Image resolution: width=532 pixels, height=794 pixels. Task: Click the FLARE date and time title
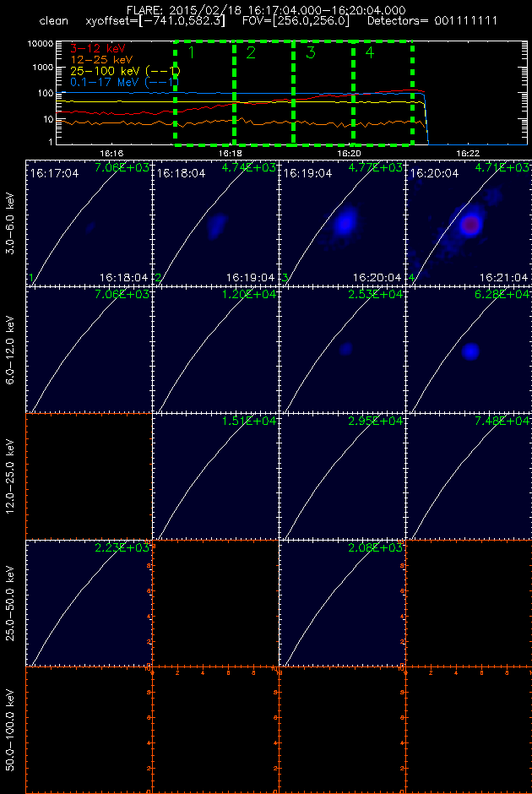(266, 10)
